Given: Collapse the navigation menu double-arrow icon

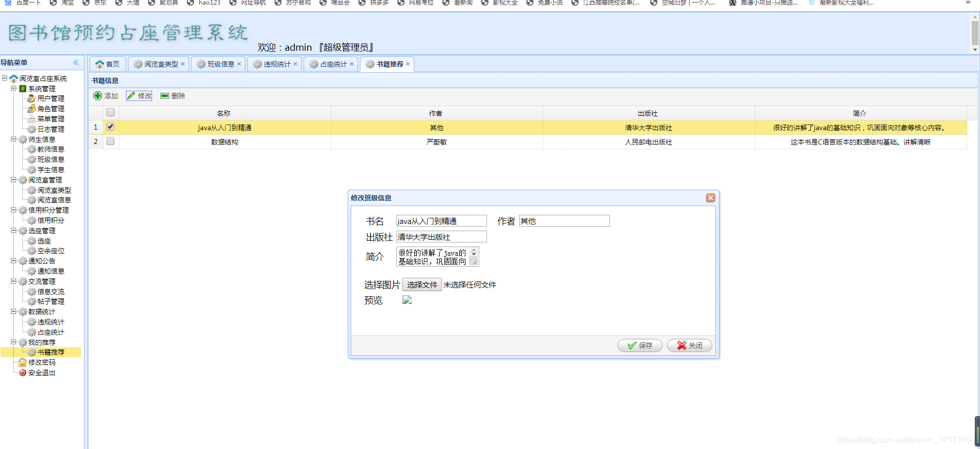Looking at the screenshot, I should tap(76, 63).
